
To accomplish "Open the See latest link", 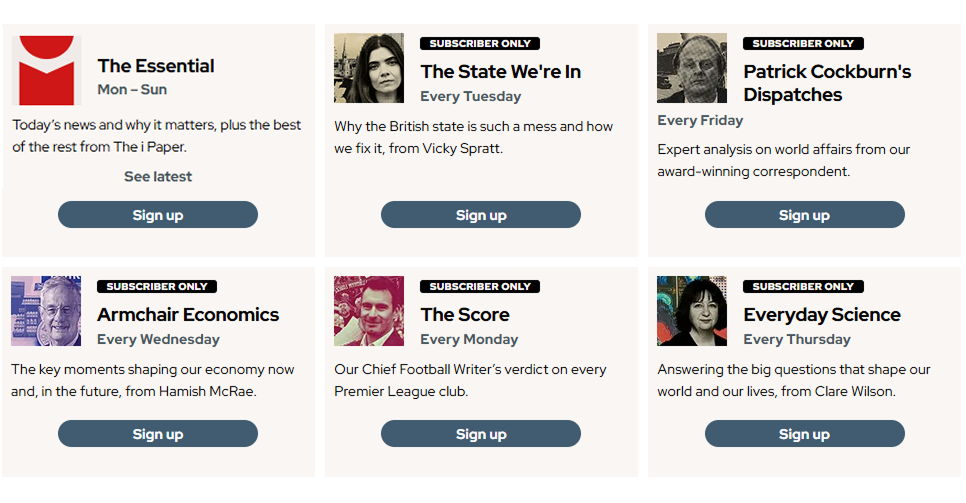I will (158, 176).
